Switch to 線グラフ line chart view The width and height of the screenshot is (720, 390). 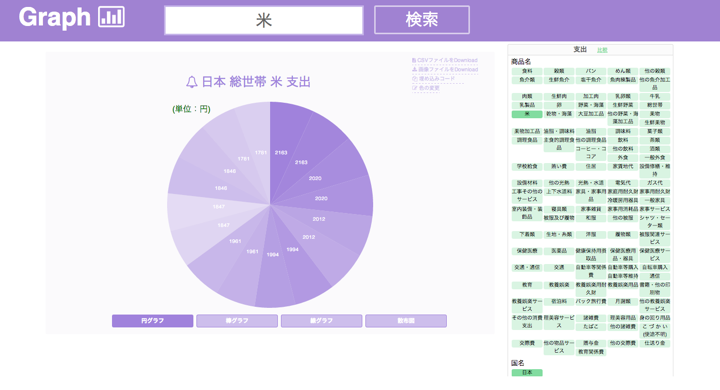coord(321,321)
